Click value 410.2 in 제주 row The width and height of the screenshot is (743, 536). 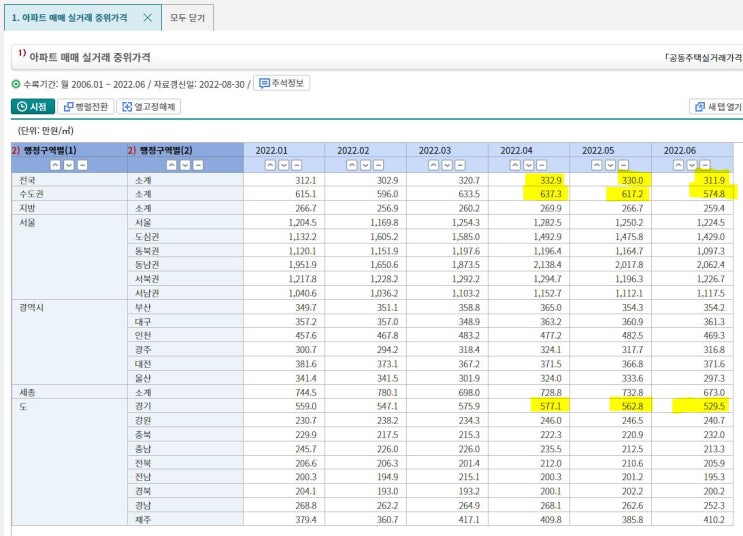tap(714, 519)
